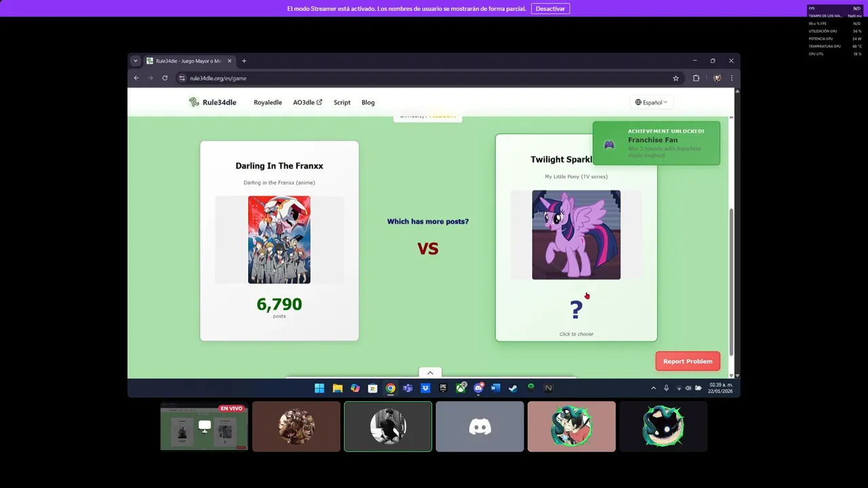Viewport: 868px width, 488px height.
Task: Open site information icon in address bar
Action: point(182,78)
